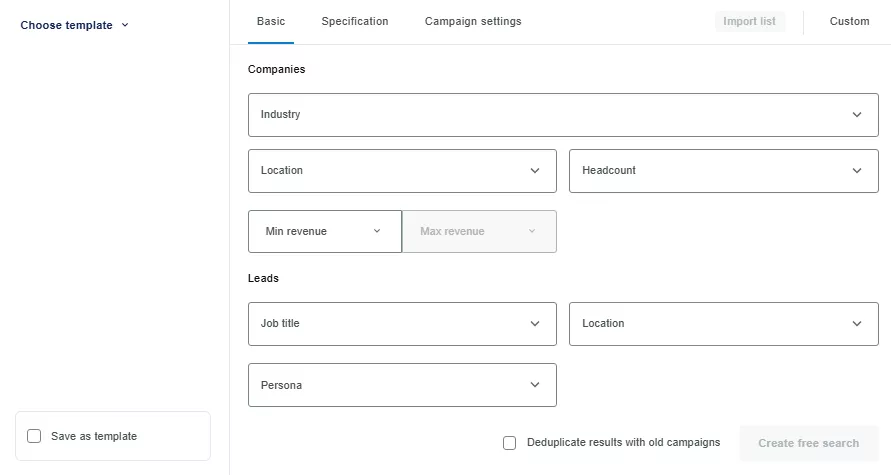Click the Create free search button

click(809, 443)
